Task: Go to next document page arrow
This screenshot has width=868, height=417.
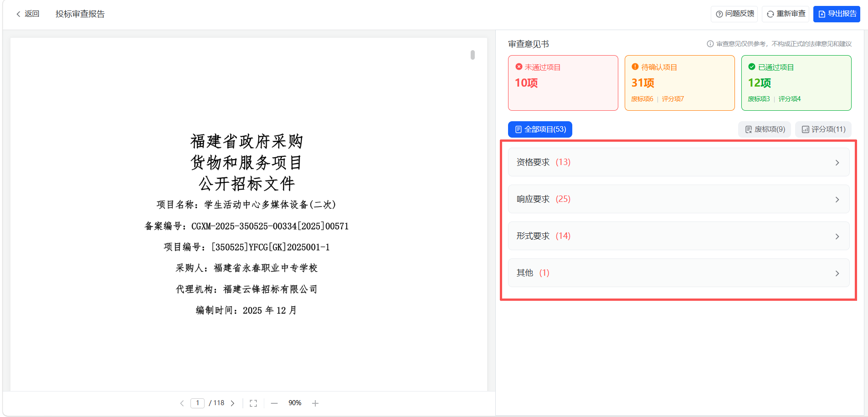Action: click(233, 403)
